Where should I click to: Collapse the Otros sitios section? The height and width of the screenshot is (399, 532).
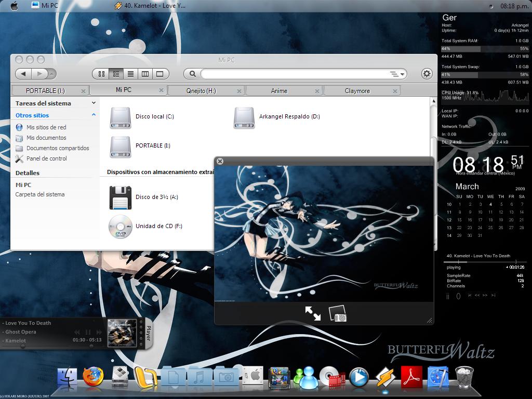pos(94,115)
